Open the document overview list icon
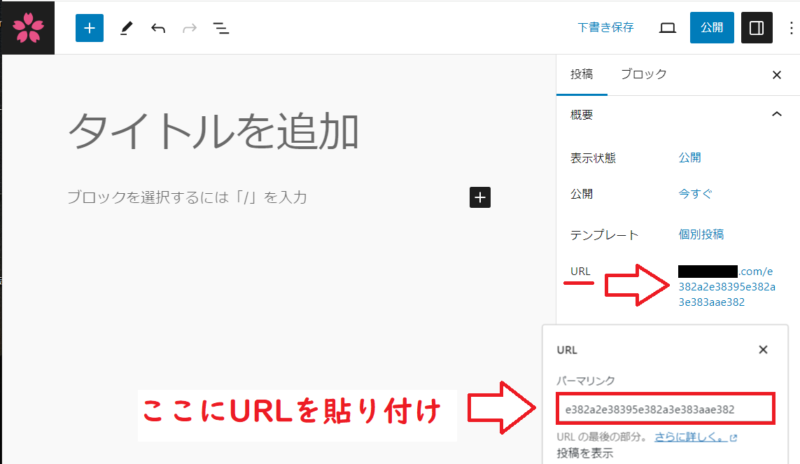 click(221, 28)
